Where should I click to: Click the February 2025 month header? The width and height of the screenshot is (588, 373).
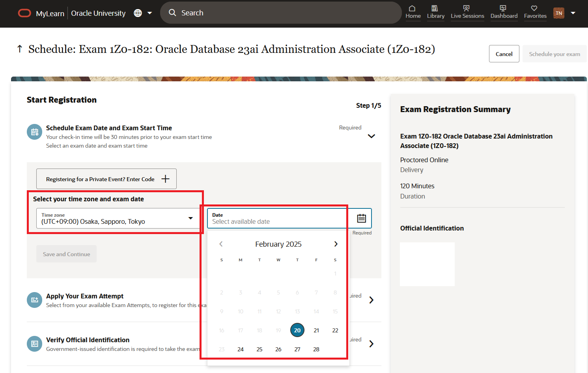[x=278, y=244]
